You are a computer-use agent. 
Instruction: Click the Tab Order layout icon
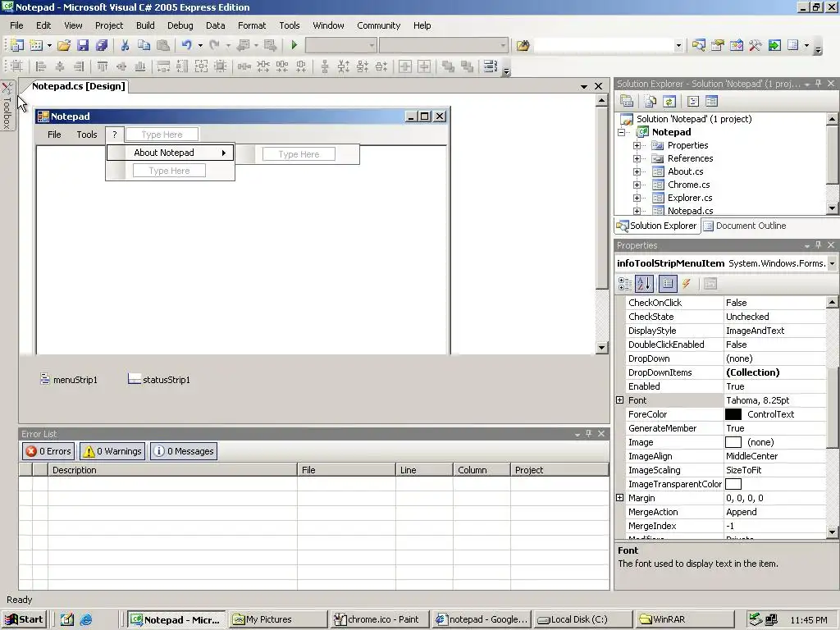[x=491, y=66]
